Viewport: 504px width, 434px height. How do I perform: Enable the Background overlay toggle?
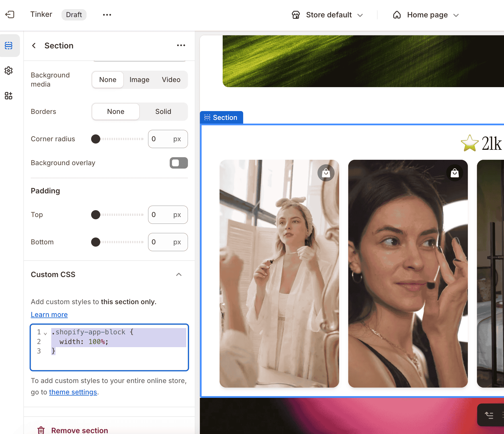(179, 163)
